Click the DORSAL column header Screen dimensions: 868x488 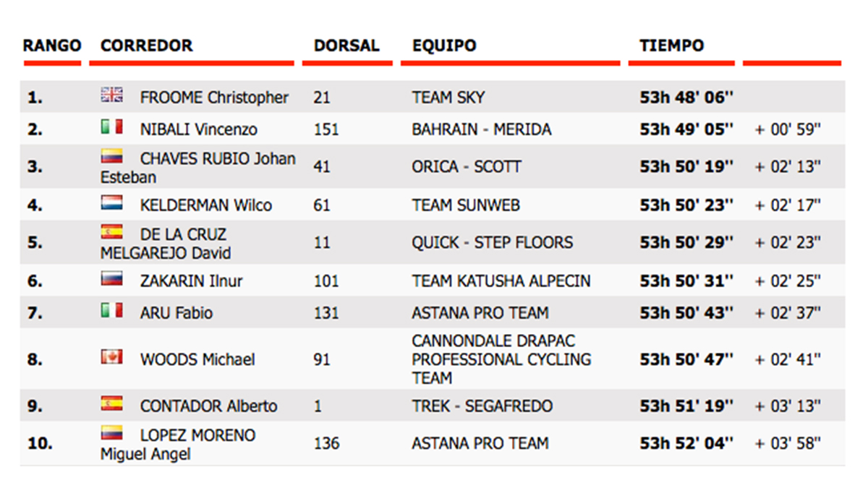346,46
